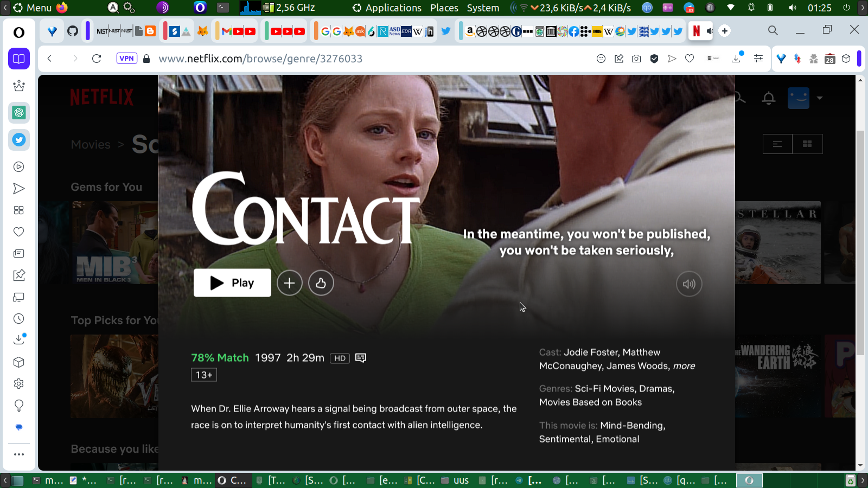The image size is (868, 488).
Task: Open the Places menu
Action: coord(444,8)
